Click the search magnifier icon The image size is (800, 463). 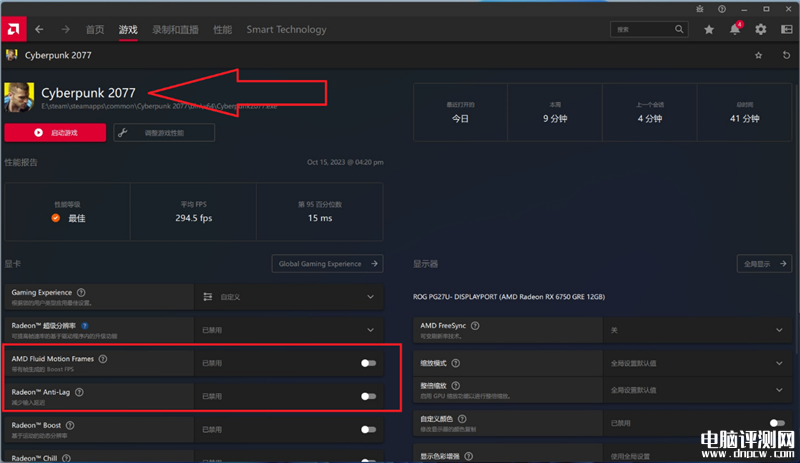tap(679, 29)
